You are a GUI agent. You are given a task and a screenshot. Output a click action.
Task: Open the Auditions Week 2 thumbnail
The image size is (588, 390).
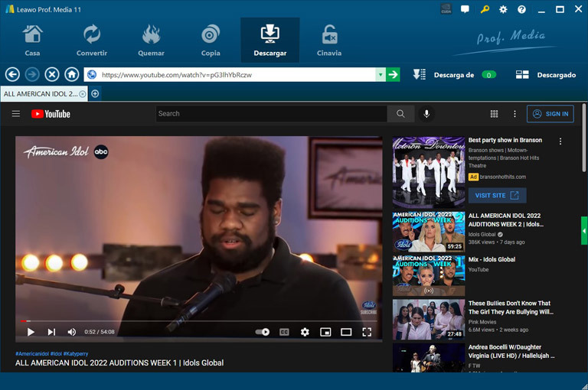coord(429,232)
